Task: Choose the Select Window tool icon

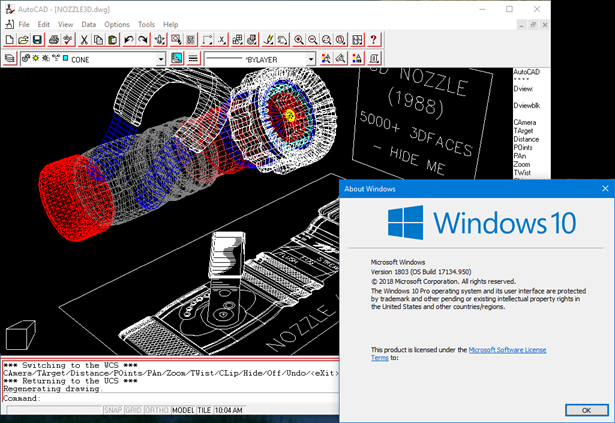Action: point(176,40)
